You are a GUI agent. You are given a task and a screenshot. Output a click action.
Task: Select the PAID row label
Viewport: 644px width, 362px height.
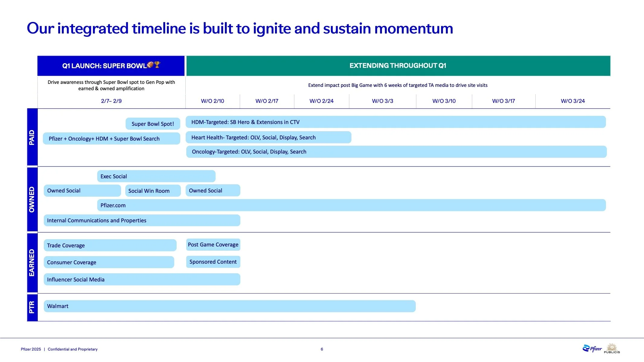(x=32, y=137)
